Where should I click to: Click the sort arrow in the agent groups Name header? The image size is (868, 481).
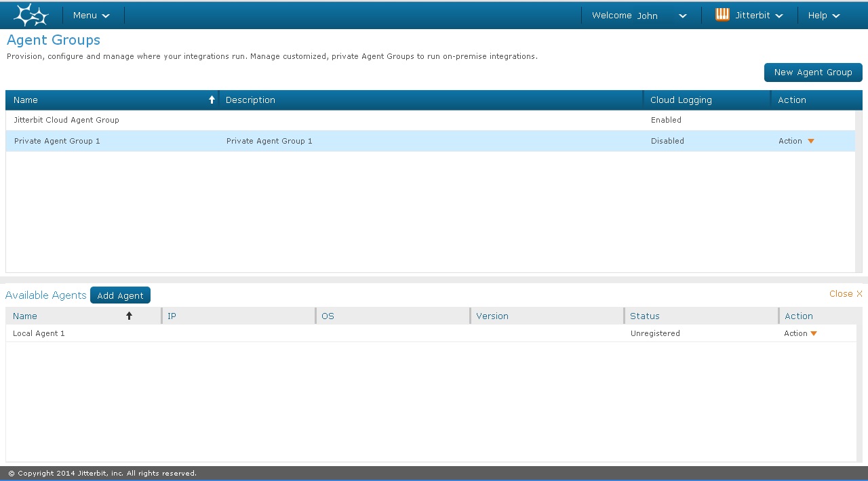pyautogui.click(x=212, y=100)
